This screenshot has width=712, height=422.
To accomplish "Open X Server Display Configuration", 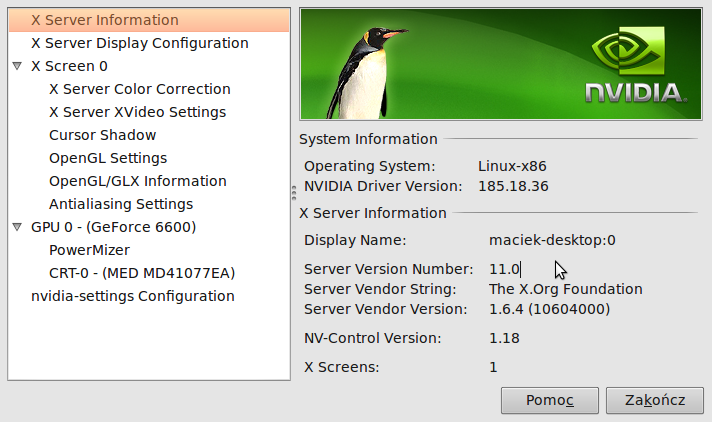I will tap(139, 43).
